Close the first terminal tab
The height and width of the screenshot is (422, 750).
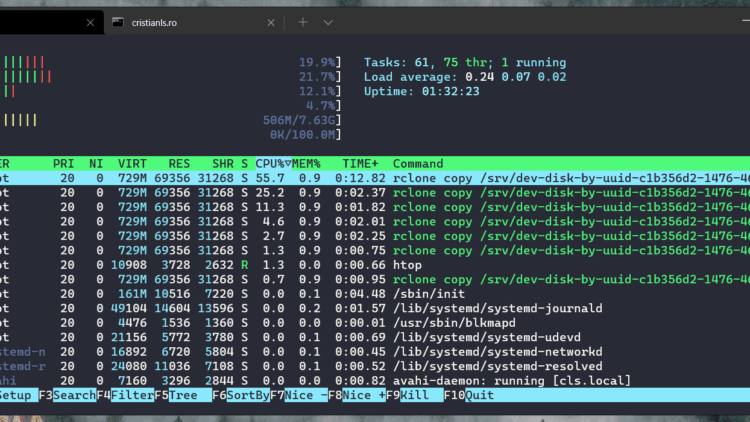tap(89, 21)
